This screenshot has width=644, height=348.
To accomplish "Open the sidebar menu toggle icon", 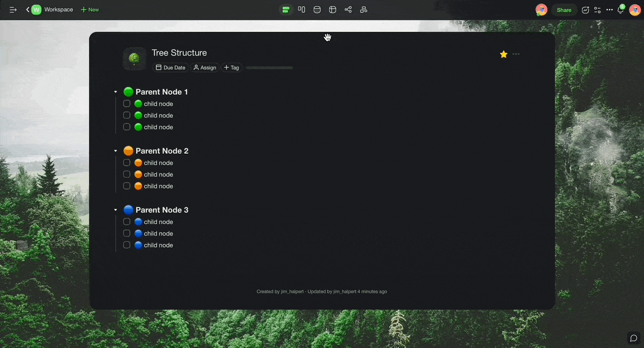I will pyautogui.click(x=13, y=10).
